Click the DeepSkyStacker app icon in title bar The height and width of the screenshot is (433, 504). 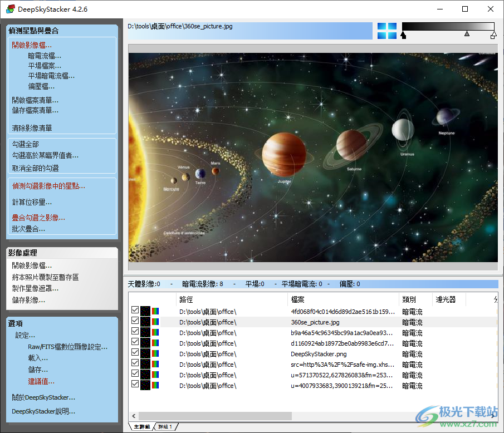pyautogui.click(x=10, y=9)
